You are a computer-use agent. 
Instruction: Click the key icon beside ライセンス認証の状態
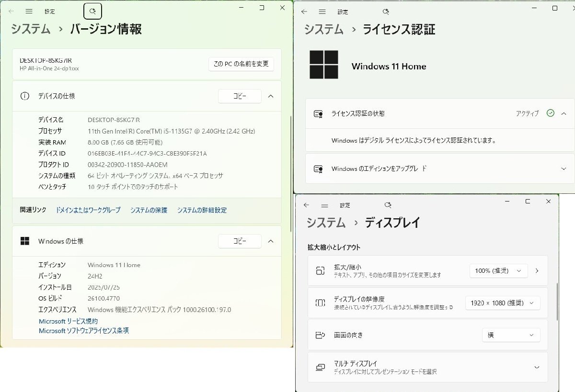coord(318,113)
